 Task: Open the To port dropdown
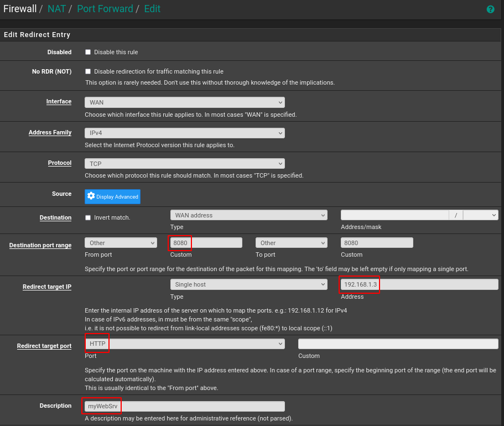click(291, 243)
